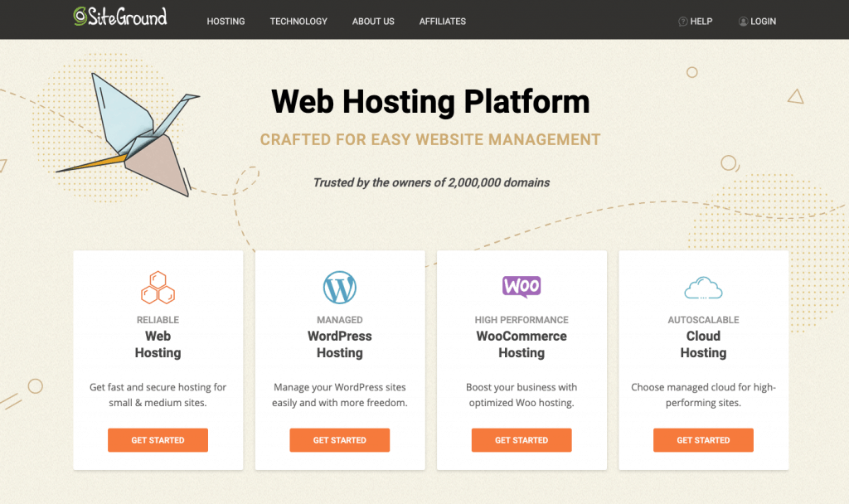Screen dimensions: 849x504
Task: Click the login user icon
Action: coord(744,21)
